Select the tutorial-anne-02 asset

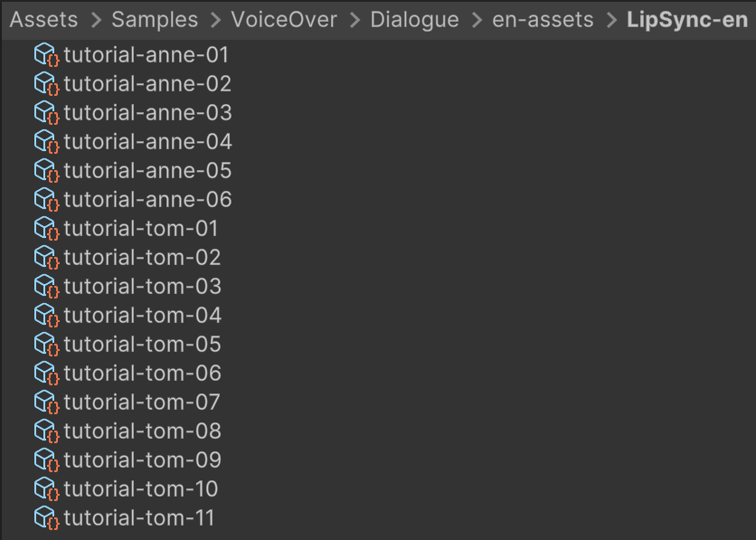(x=146, y=84)
